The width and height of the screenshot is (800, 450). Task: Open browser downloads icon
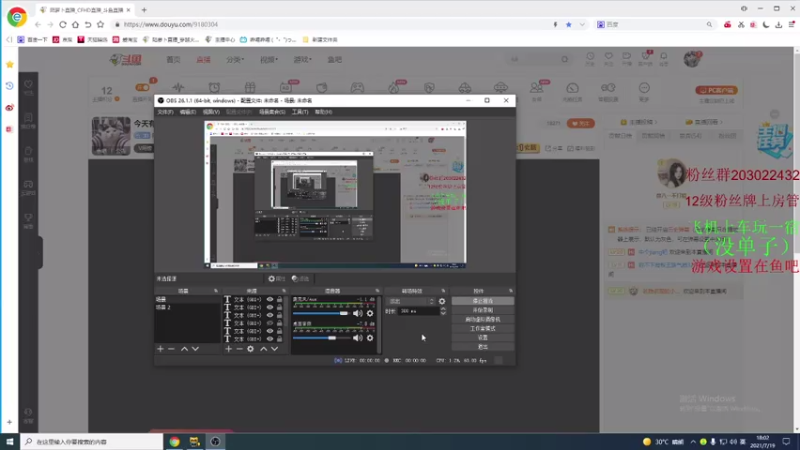click(779, 24)
